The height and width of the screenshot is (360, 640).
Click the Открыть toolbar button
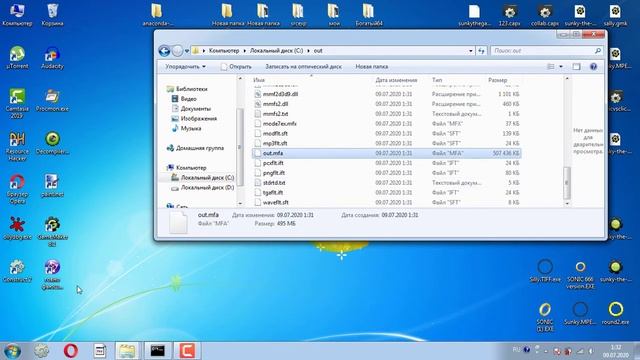[x=236, y=67]
